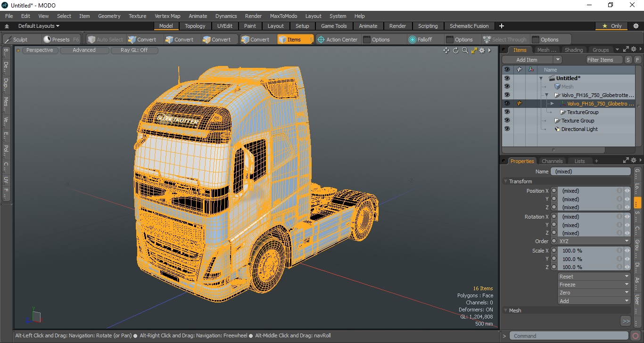Maximize the 3D viewport with the arrows icon
The width and height of the screenshot is (644, 343).
click(474, 50)
